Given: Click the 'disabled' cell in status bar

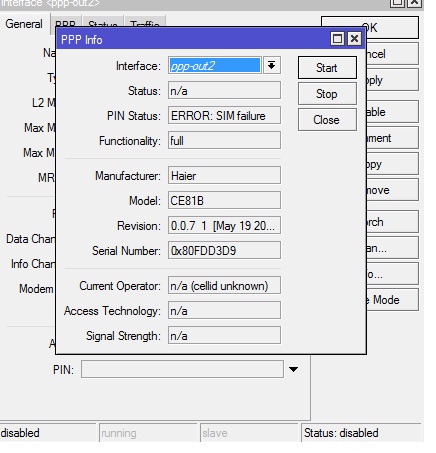Looking at the screenshot, I should point(48,433).
